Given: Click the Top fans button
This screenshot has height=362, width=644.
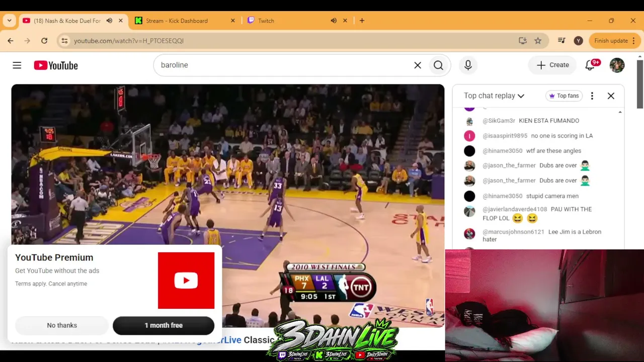Looking at the screenshot, I should 563,96.
